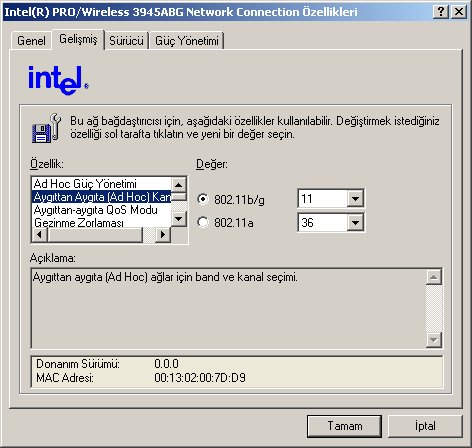Click the property list right arrow
This screenshot has width=472, height=448.
(163, 235)
